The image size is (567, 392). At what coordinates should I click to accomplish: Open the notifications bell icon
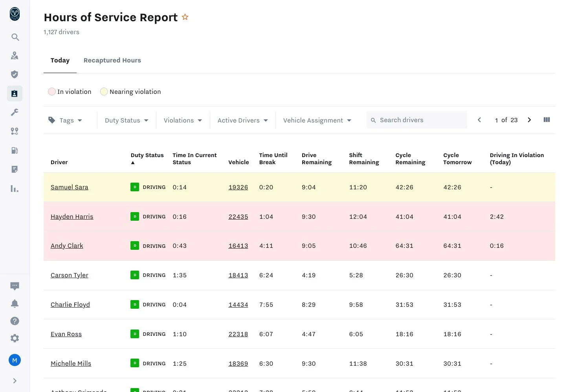[15, 304]
